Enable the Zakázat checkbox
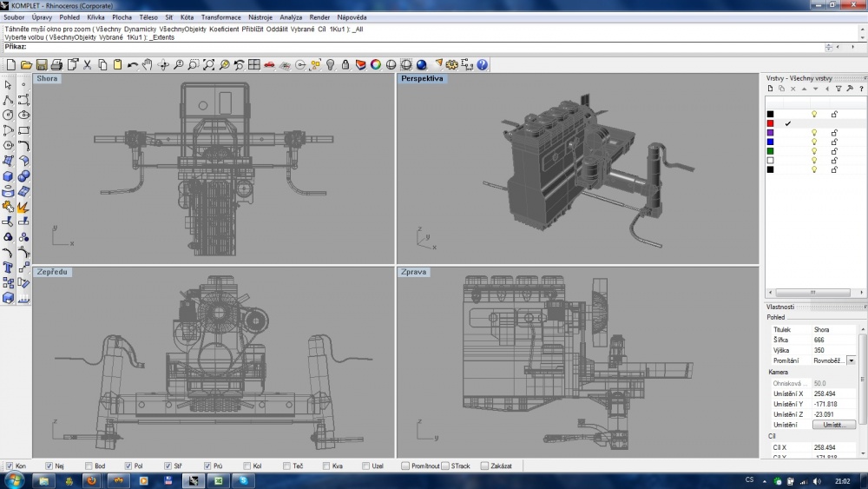The height and width of the screenshot is (489, 868). point(484,466)
